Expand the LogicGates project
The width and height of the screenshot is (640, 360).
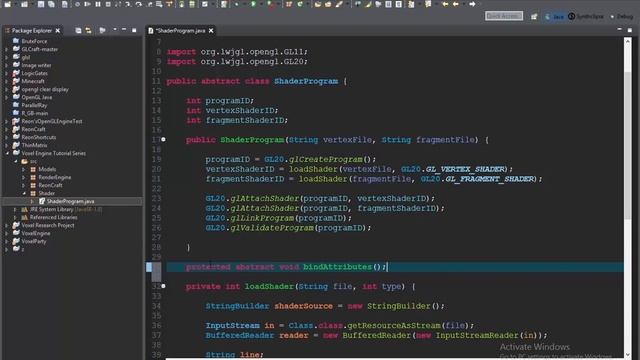[x=7, y=73]
